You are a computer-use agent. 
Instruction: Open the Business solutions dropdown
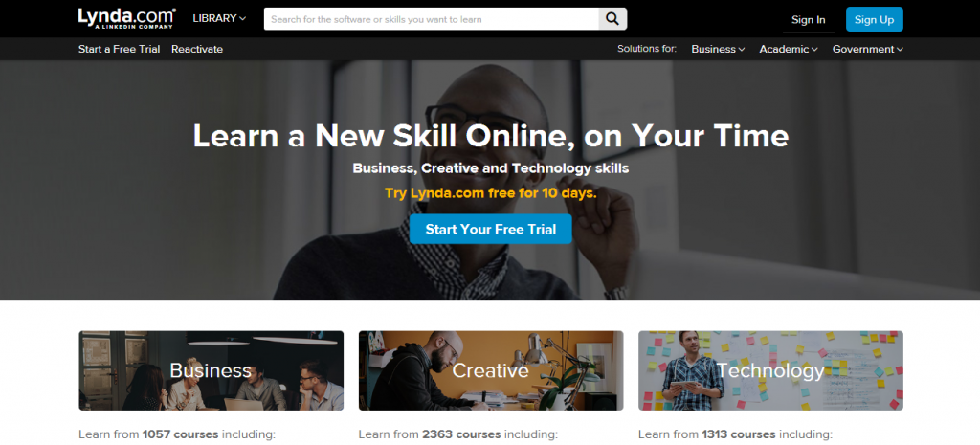tap(718, 49)
